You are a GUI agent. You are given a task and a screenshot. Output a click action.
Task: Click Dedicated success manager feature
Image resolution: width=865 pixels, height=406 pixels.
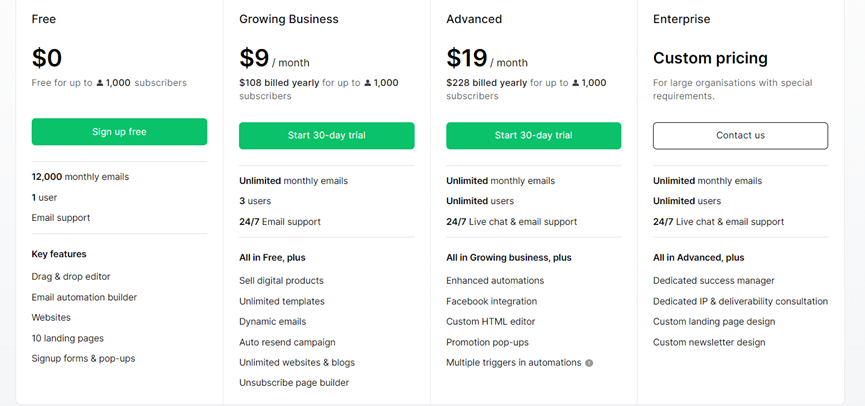tap(713, 281)
